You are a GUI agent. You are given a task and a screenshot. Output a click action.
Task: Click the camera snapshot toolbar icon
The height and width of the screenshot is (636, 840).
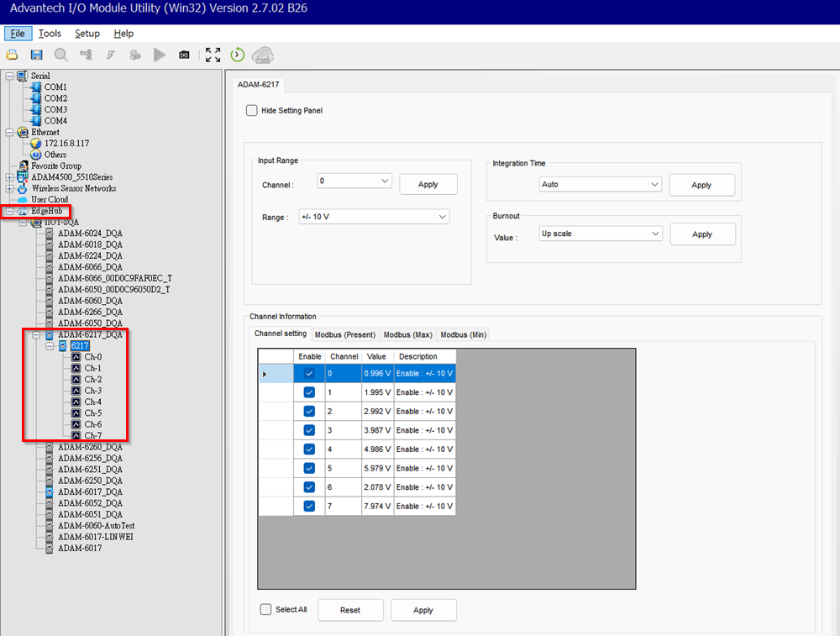tap(184, 55)
